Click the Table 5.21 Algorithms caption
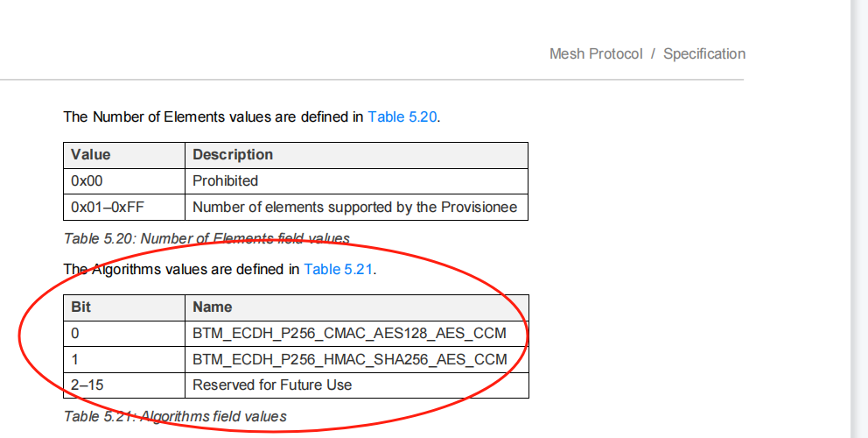Screen dimensions: 868x438 [175, 416]
